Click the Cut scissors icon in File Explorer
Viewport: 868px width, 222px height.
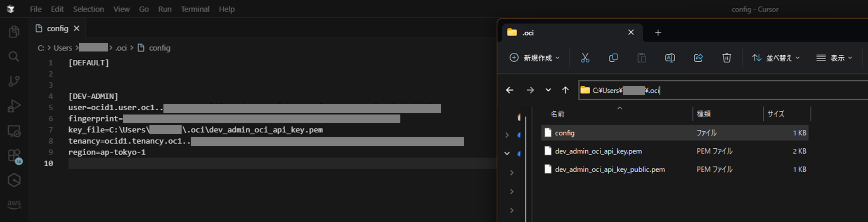(x=585, y=58)
